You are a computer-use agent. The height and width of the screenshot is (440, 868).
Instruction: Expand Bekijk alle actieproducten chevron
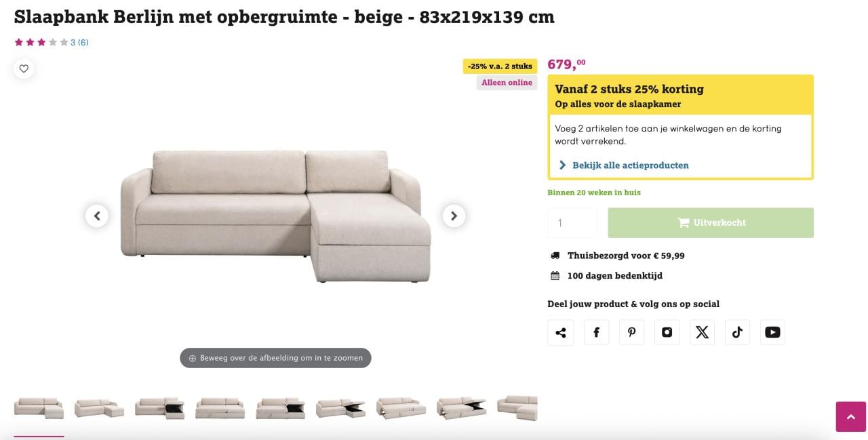click(x=561, y=164)
